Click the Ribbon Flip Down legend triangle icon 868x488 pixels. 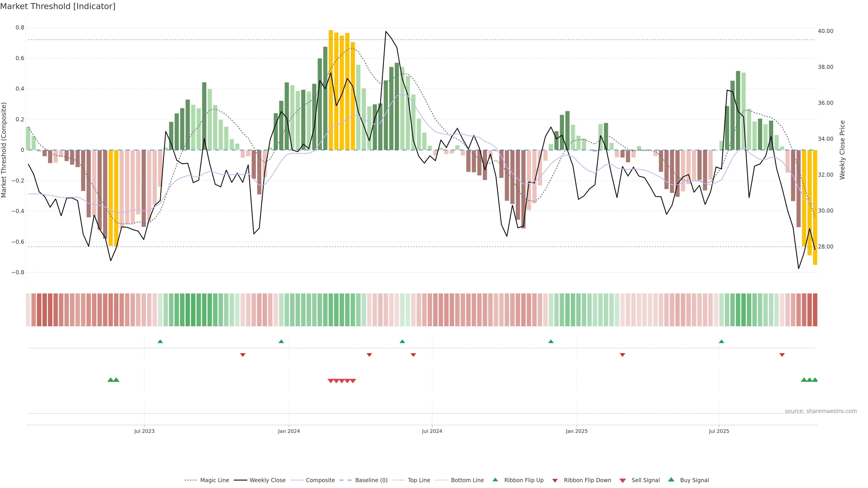click(x=555, y=481)
